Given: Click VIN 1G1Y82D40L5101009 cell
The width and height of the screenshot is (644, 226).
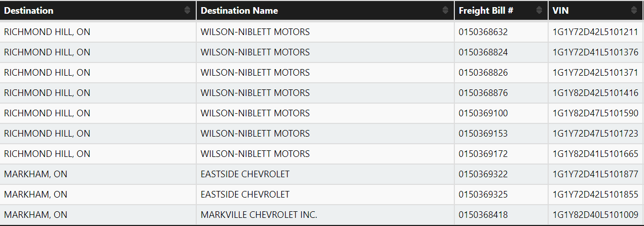Looking at the screenshot, I should pos(595,215).
